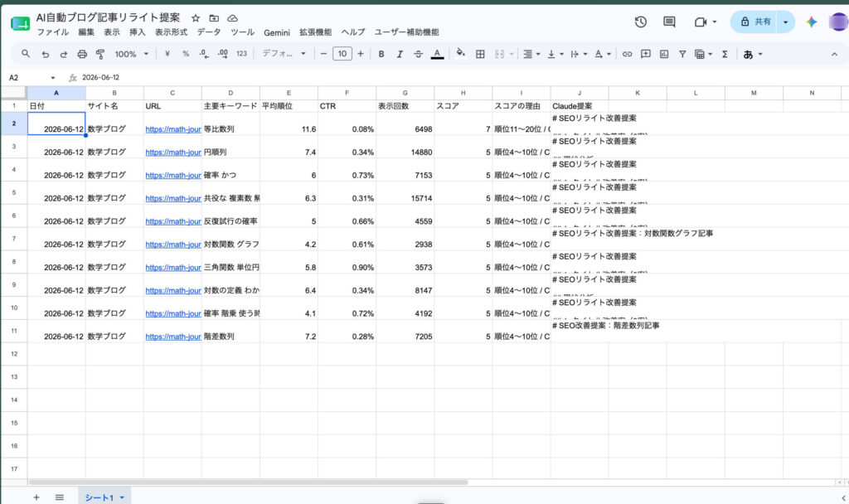Apply percent format
This screenshot has height=504, width=849.
tap(186, 54)
